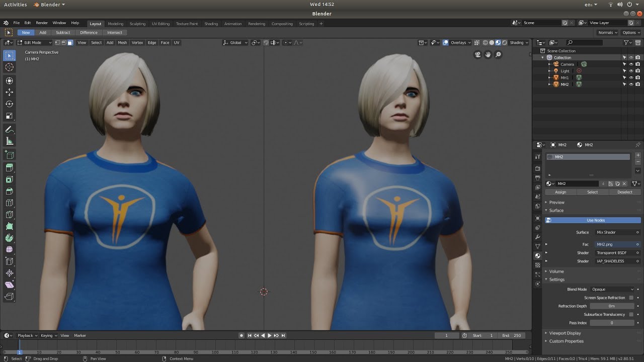Hide the Camera object in viewport
Viewport: 644px width, 362px height.
[x=631, y=64]
